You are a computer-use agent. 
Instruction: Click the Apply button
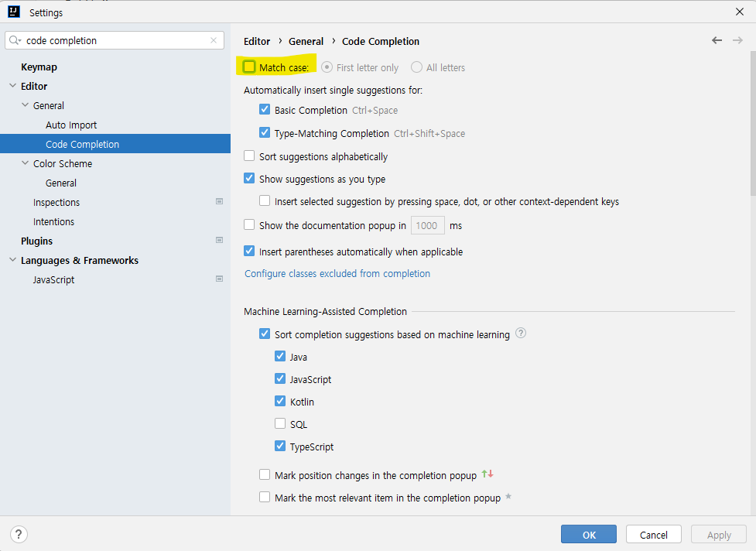pos(719,534)
